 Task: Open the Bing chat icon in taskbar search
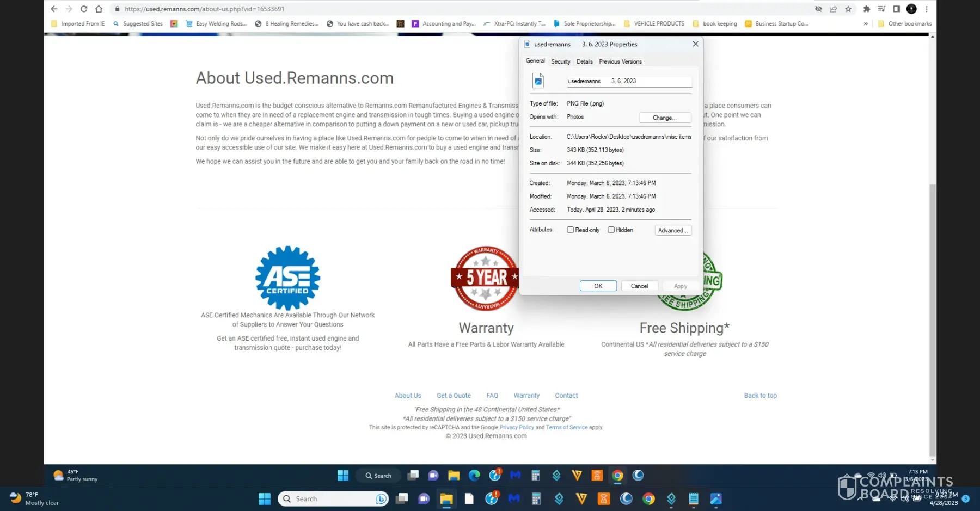click(381, 498)
